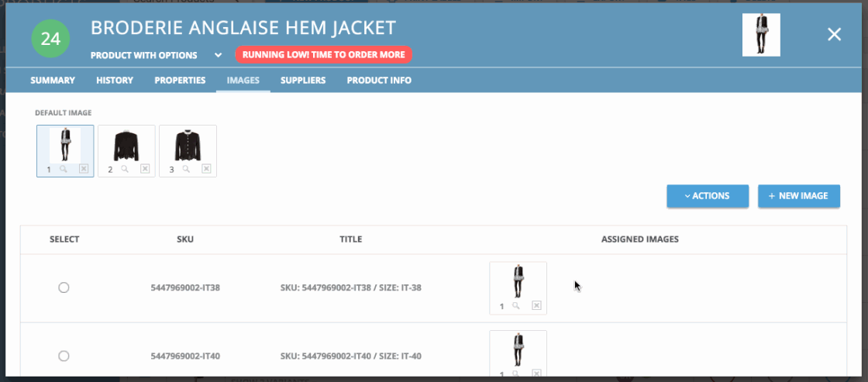Unassign image from SKU IT38 row

[x=536, y=306]
